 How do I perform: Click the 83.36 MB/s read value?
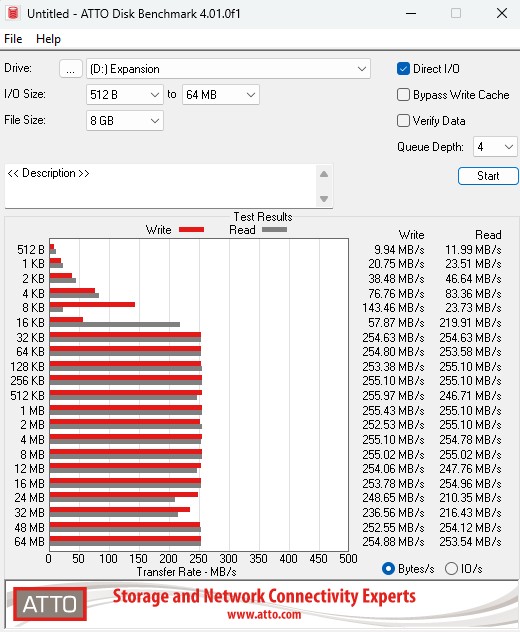(x=473, y=294)
